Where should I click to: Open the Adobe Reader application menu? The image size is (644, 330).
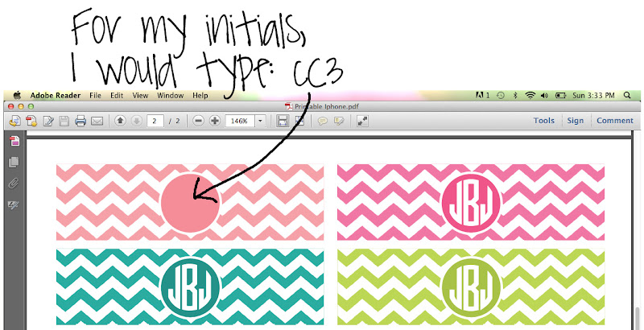point(56,95)
